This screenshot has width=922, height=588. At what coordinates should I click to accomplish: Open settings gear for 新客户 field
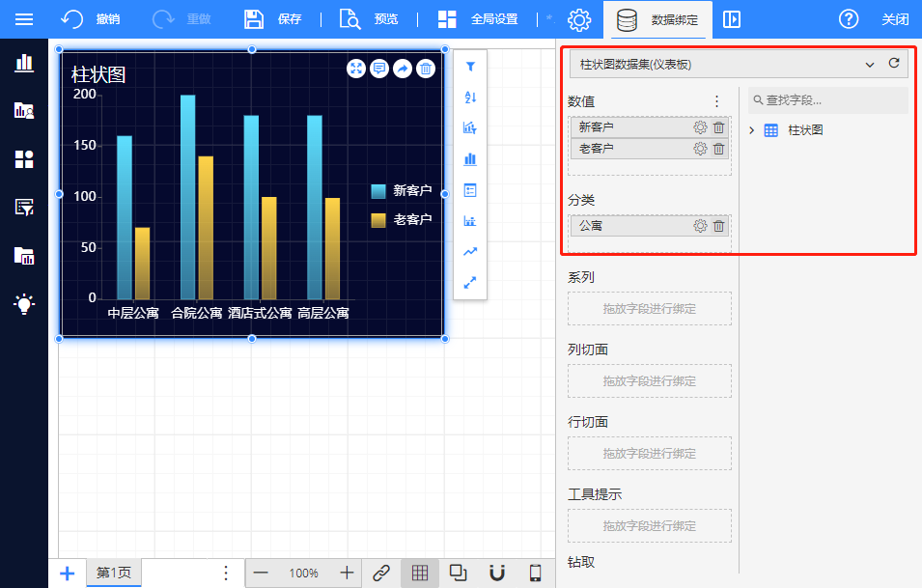700,127
